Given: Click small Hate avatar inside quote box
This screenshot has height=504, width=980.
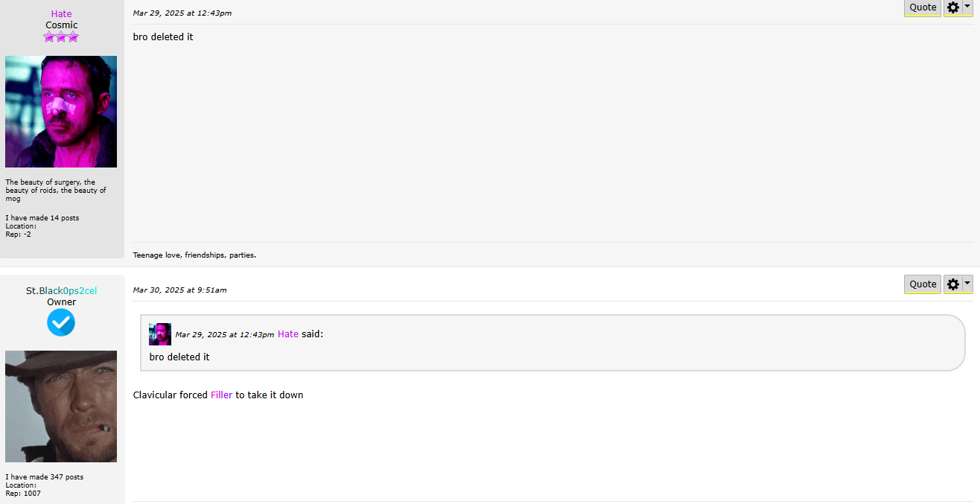Looking at the screenshot, I should (160, 334).
